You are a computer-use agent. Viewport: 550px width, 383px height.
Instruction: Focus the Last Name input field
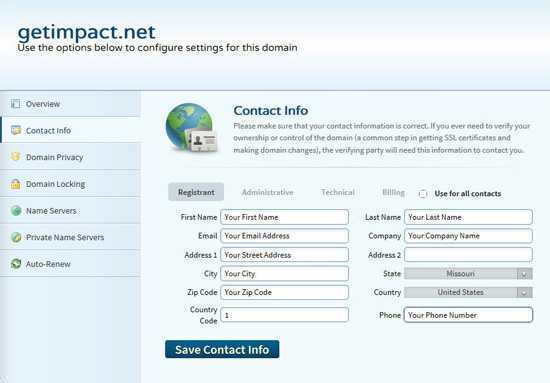click(468, 217)
